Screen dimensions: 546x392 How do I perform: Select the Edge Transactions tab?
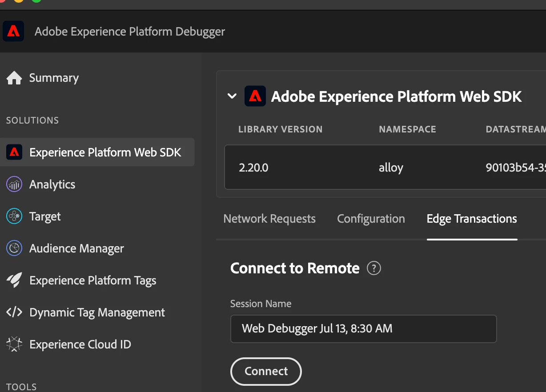point(472,219)
